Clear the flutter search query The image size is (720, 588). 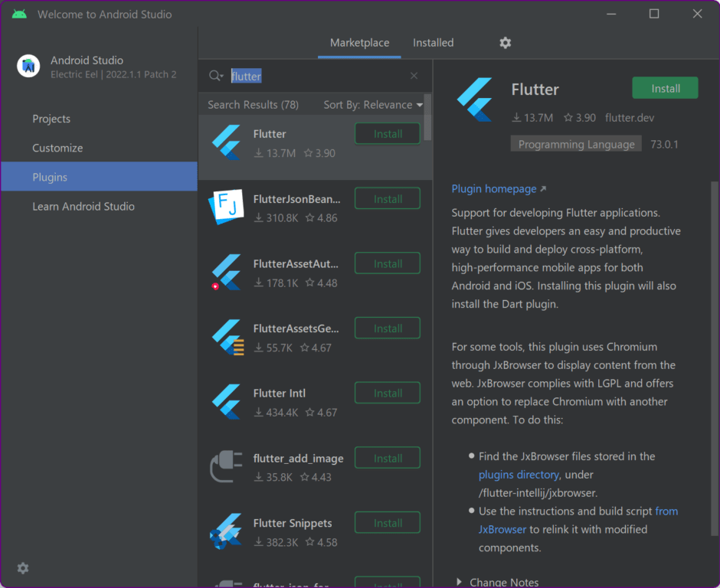click(x=414, y=76)
